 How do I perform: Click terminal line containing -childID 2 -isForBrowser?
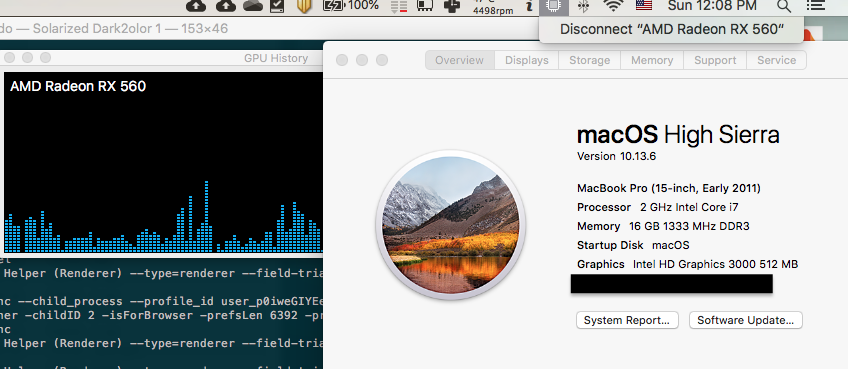[162, 315]
